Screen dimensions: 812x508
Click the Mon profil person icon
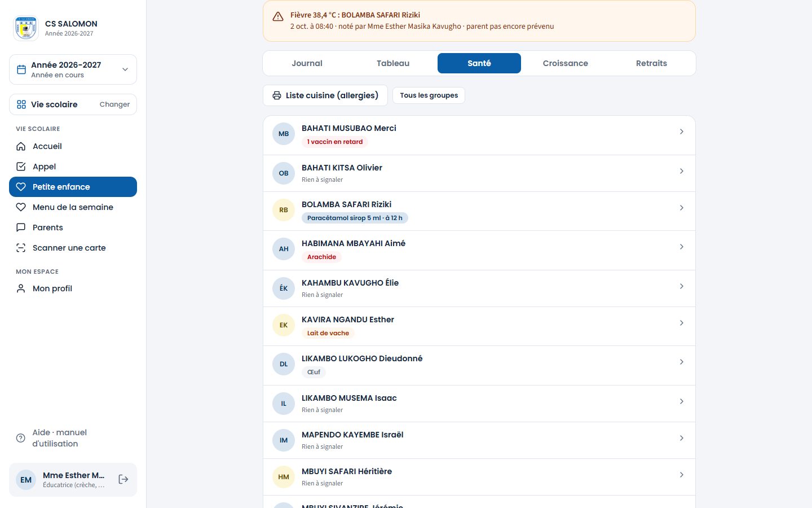tap(21, 288)
